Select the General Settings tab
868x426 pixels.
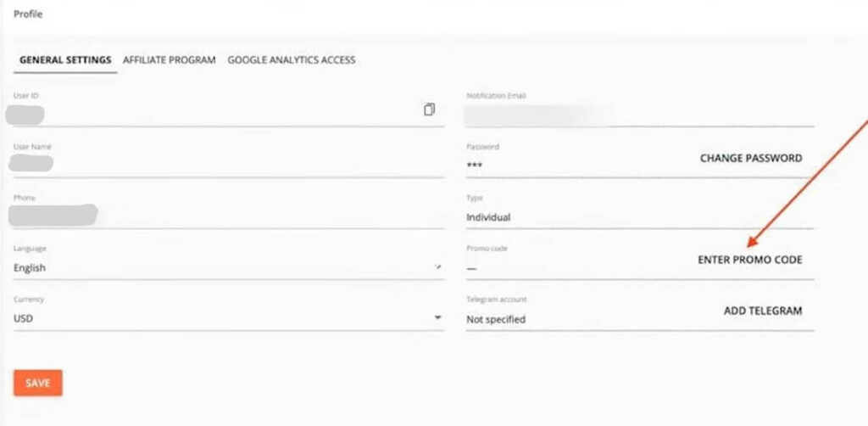point(65,60)
